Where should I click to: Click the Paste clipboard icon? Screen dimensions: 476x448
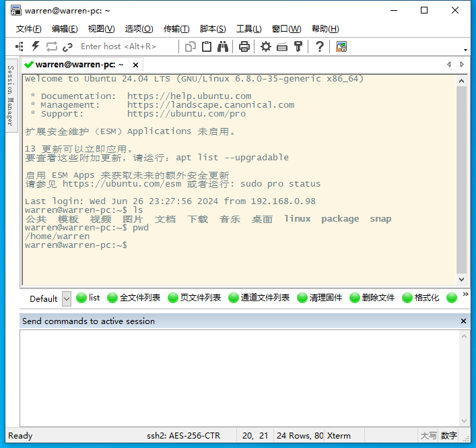pyautogui.click(x=207, y=46)
